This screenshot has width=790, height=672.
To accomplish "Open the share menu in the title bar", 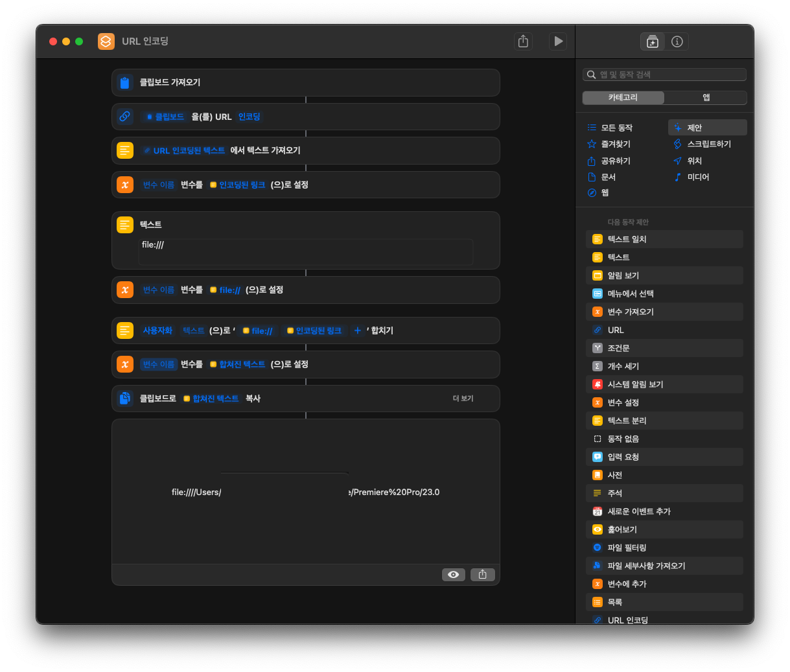I will point(523,41).
